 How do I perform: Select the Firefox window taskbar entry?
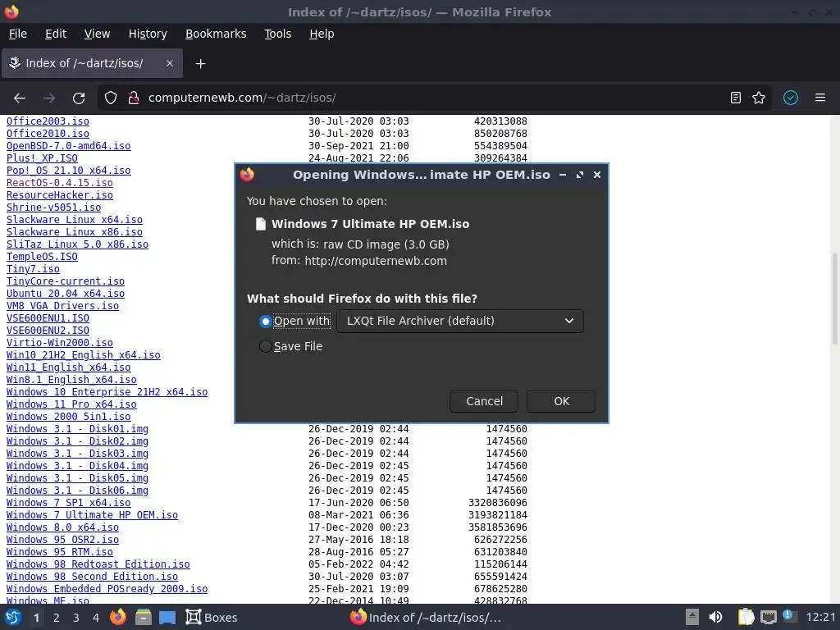[x=426, y=618]
